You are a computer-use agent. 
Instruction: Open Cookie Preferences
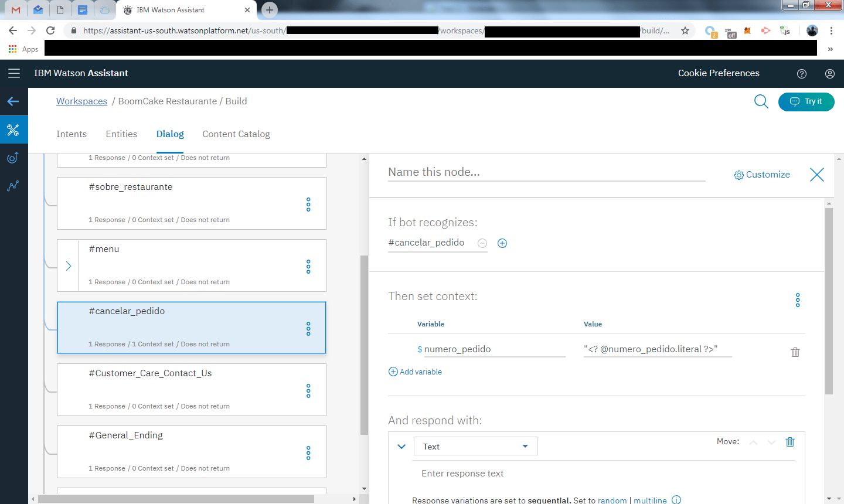pos(719,73)
